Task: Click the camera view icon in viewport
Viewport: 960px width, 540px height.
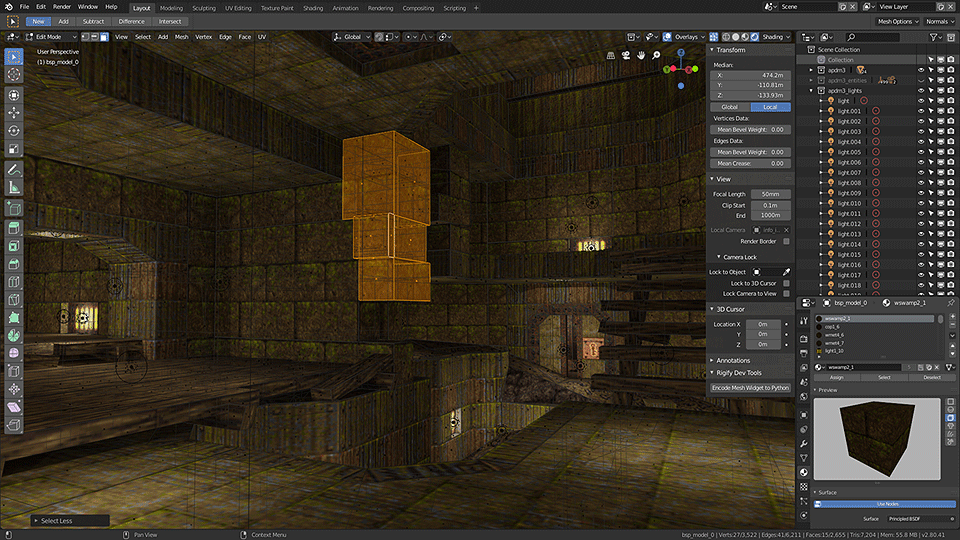Action: point(626,55)
